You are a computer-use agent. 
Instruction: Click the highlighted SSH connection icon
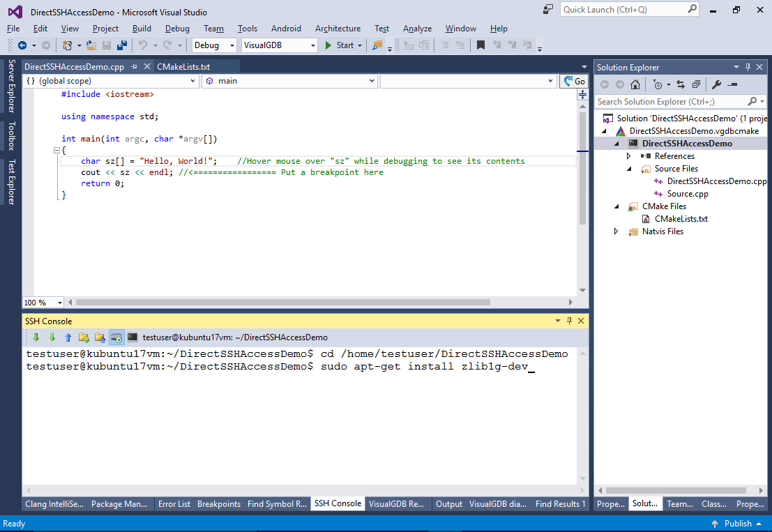tap(116, 337)
